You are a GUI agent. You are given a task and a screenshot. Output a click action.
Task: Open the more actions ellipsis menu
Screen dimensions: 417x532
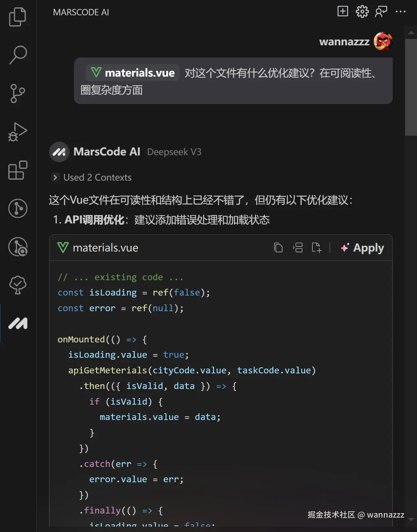(x=400, y=11)
